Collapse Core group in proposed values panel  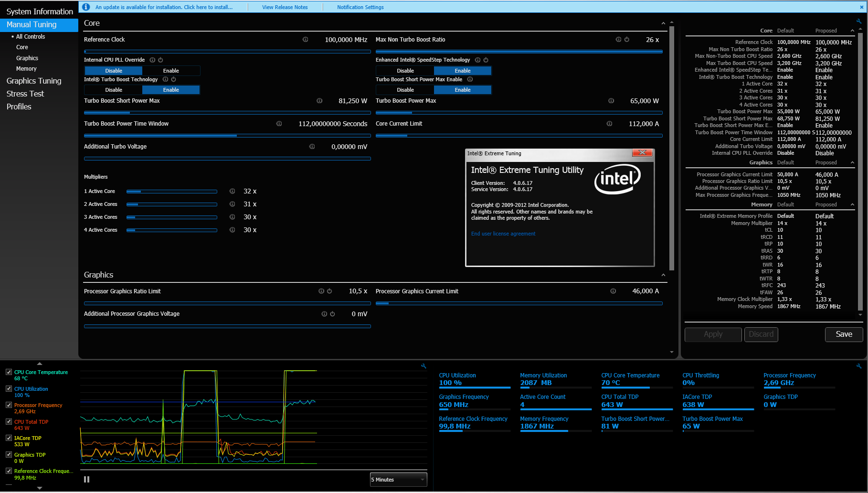click(852, 31)
